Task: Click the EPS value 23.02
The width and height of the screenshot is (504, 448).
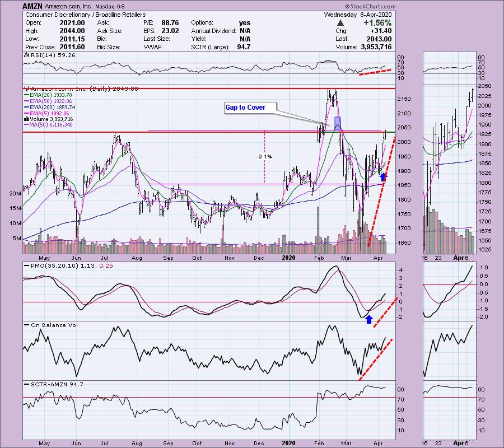Action: [x=170, y=31]
